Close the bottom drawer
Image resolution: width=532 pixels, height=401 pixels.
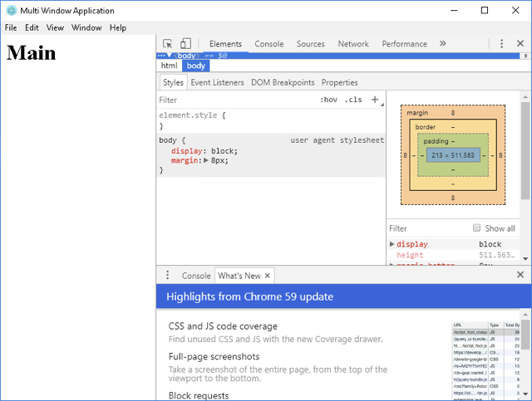(x=520, y=275)
